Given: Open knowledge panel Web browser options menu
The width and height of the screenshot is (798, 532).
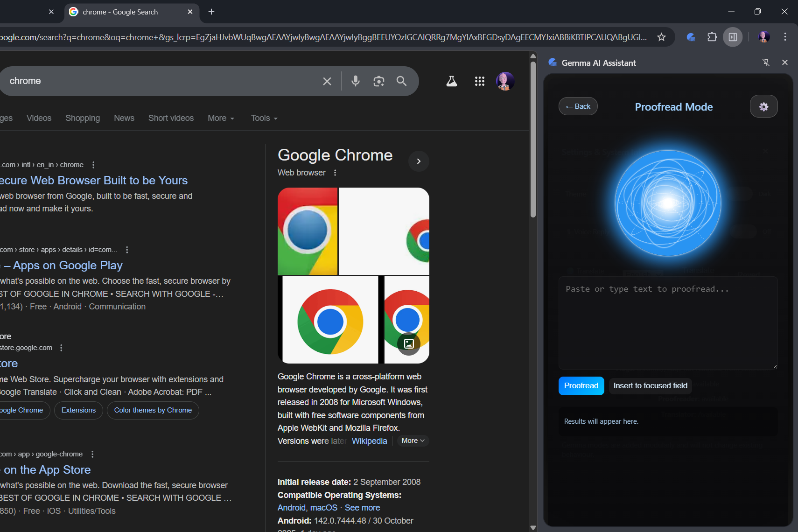Looking at the screenshot, I should [x=335, y=173].
